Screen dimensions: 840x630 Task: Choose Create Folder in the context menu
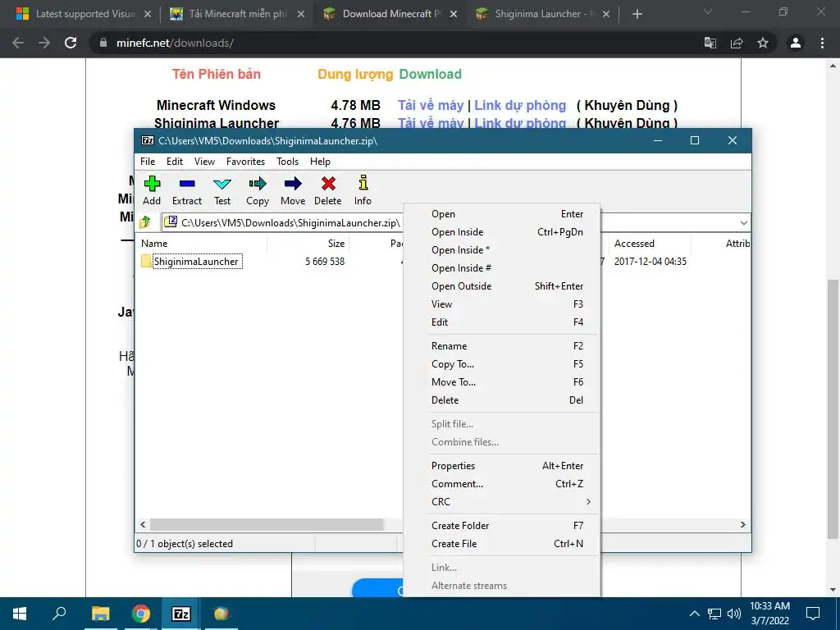[501, 526]
